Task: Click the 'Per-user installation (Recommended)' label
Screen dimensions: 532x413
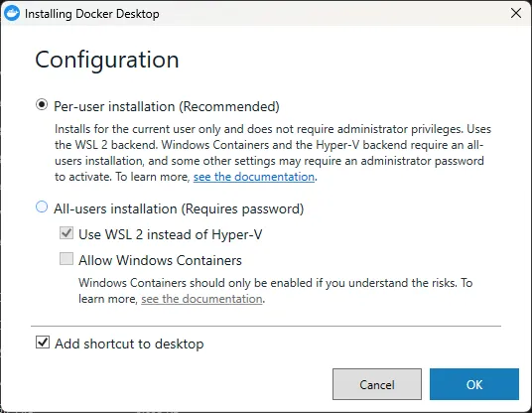Action: pyautogui.click(x=167, y=106)
